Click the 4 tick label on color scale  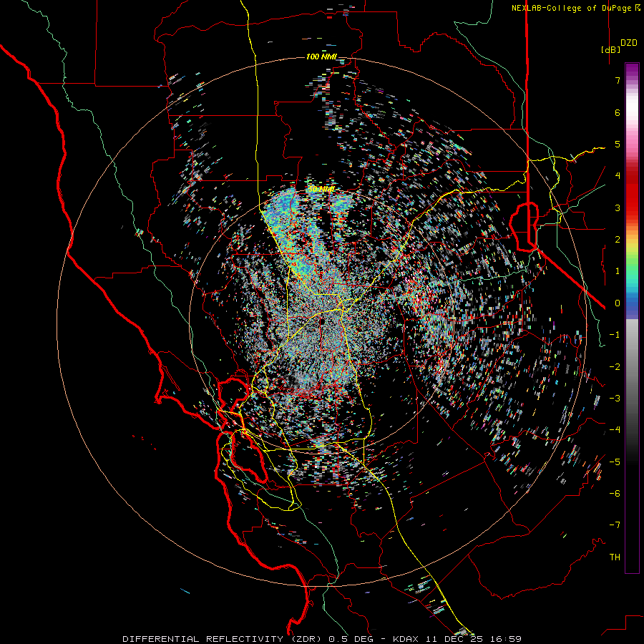618,176
